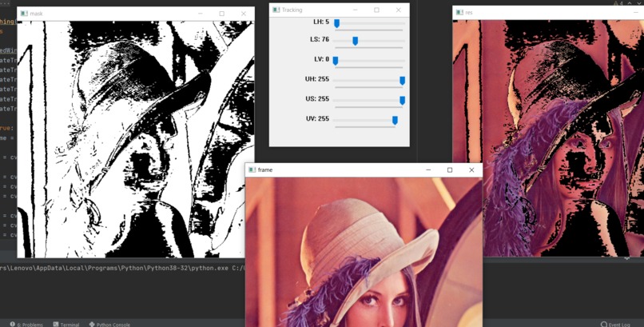The height and width of the screenshot is (327, 644).
Task: Click the 'UH: 255' label
Action: pyautogui.click(x=317, y=79)
